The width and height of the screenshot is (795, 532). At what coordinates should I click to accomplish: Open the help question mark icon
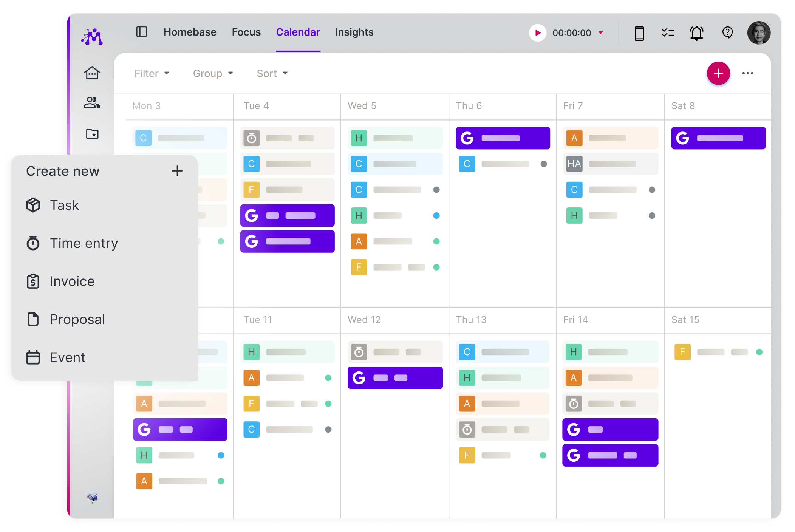point(727,32)
